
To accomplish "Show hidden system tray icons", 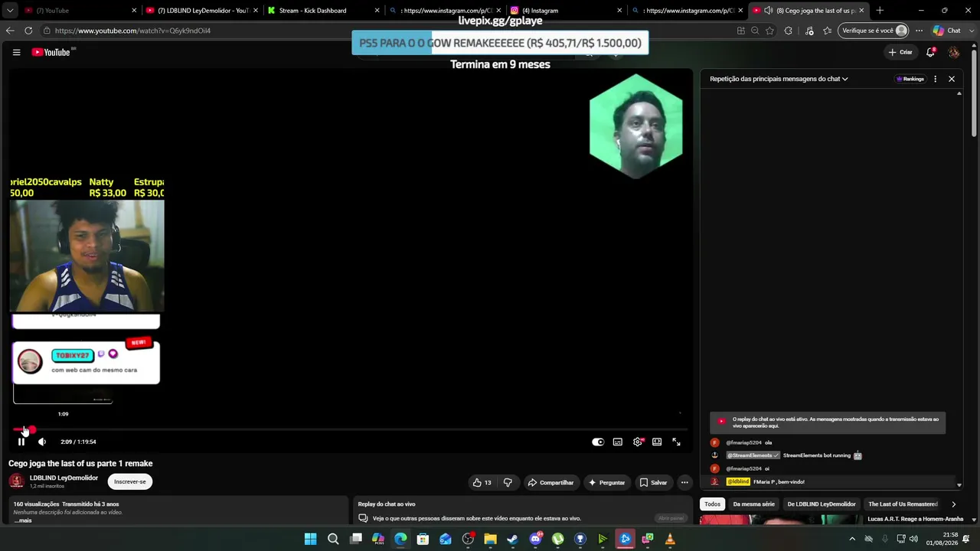I will [851, 539].
